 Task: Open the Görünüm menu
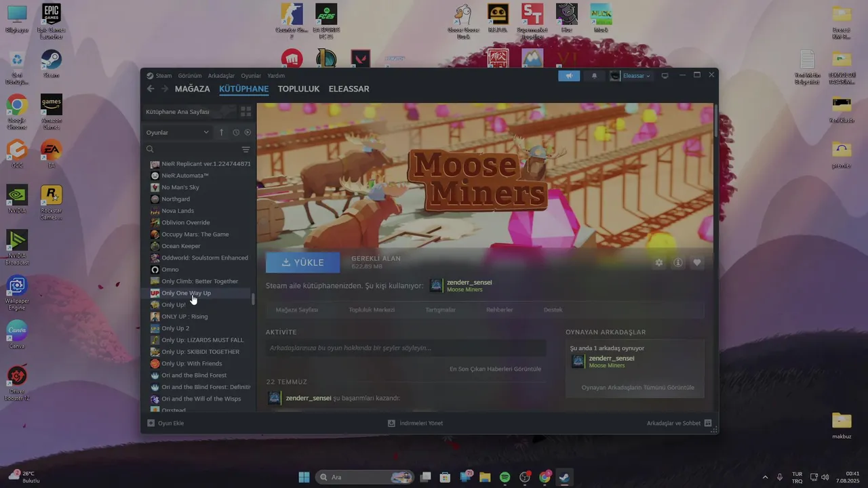coord(190,76)
